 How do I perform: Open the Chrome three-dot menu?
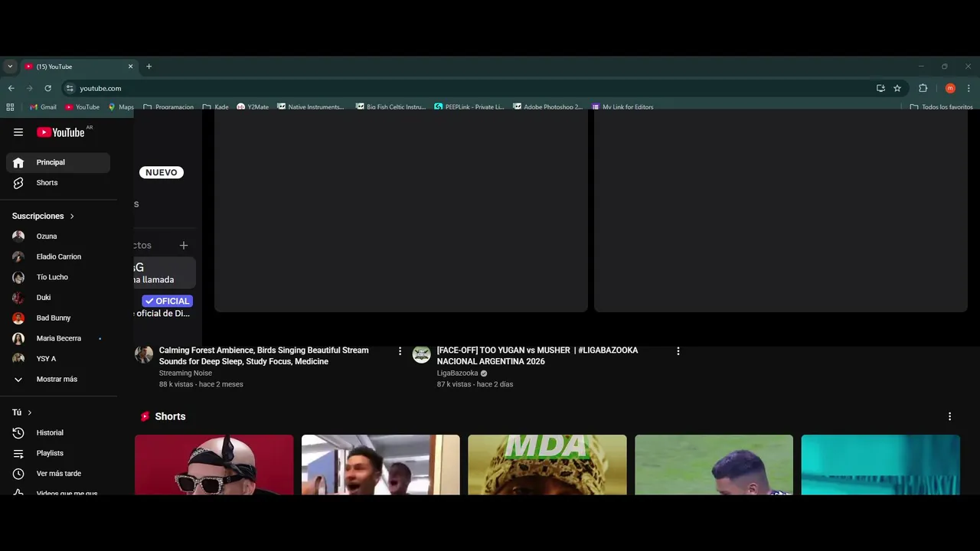tap(969, 88)
